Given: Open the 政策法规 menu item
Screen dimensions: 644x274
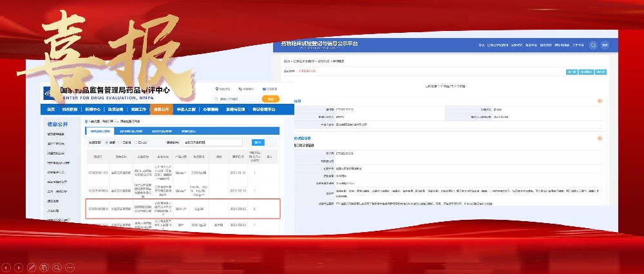Looking at the screenshot, I should (x=116, y=110).
